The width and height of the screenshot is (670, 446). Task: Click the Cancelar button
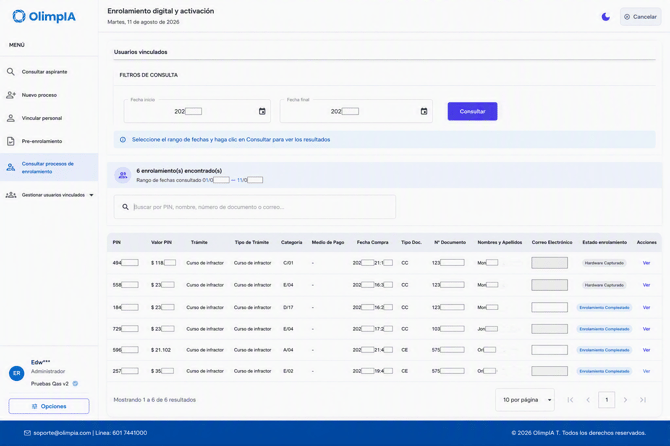pos(641,17)
